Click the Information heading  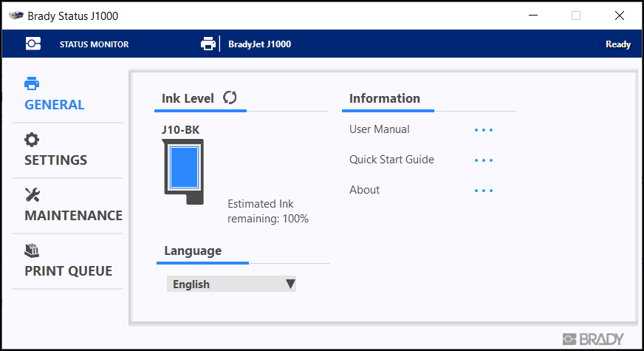[x=385, y=98]
